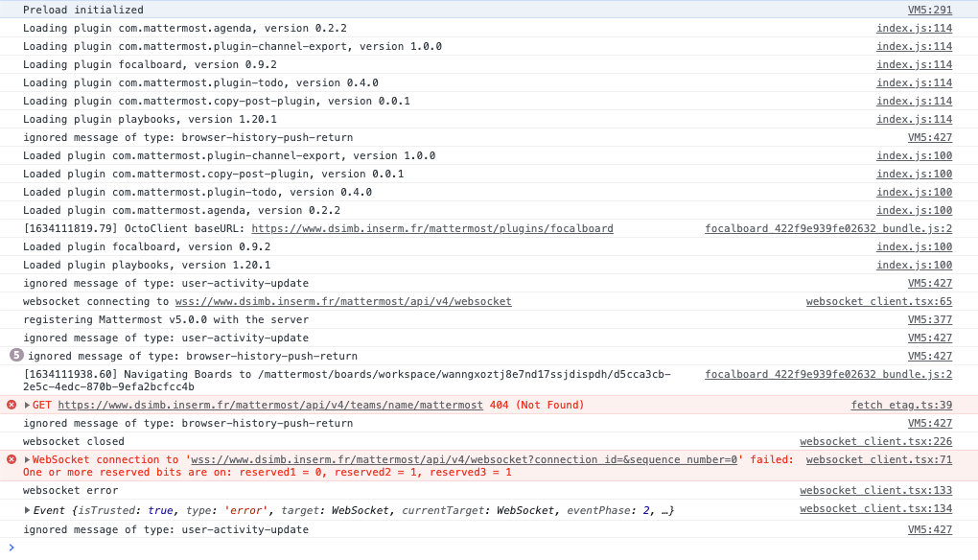
Task: Open websocket_client.tsx:71 source link
Action: point(879,459)
